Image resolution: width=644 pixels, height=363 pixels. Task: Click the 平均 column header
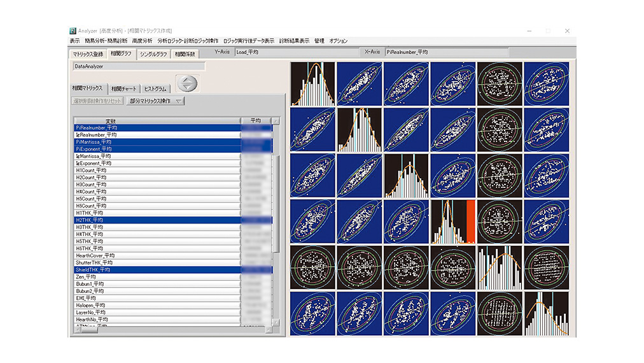click(256, 120)
